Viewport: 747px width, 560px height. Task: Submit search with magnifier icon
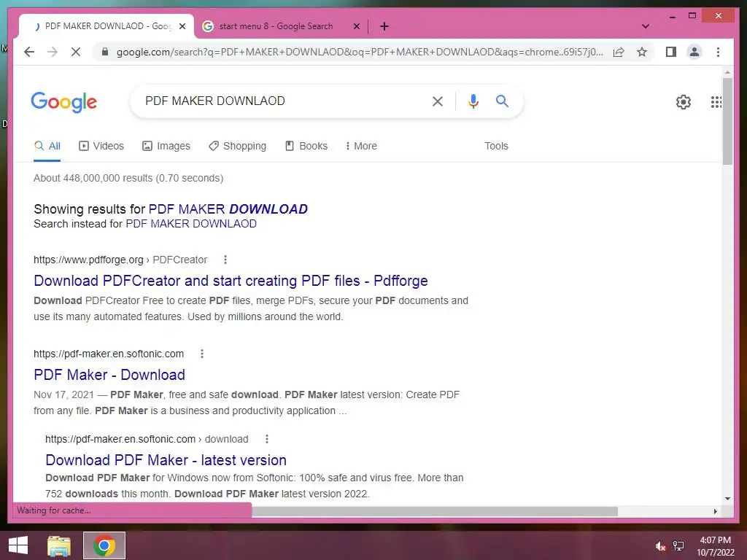(x=502, y=101)
